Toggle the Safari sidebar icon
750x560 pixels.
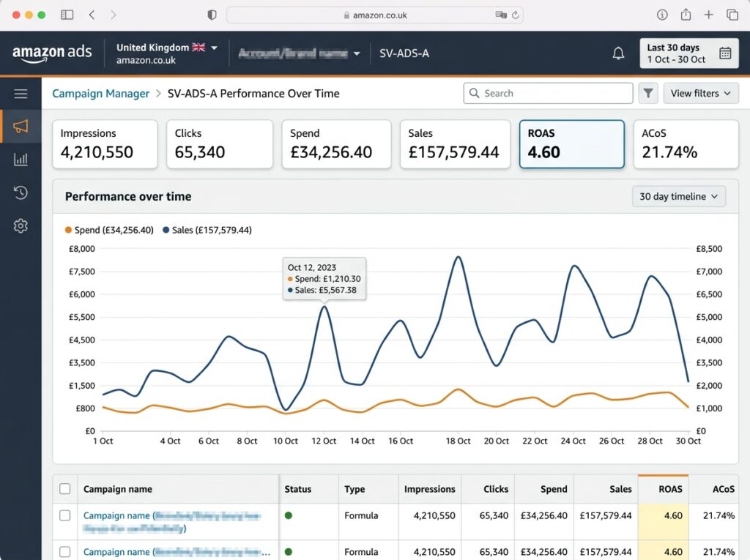[67, 15]
